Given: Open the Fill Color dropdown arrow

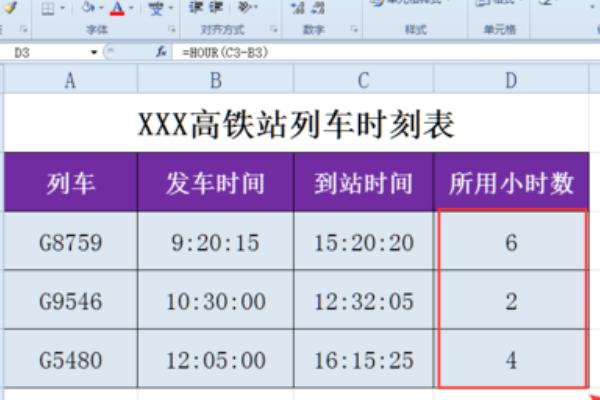Looking at the screenshot, I should click(101, 8).
